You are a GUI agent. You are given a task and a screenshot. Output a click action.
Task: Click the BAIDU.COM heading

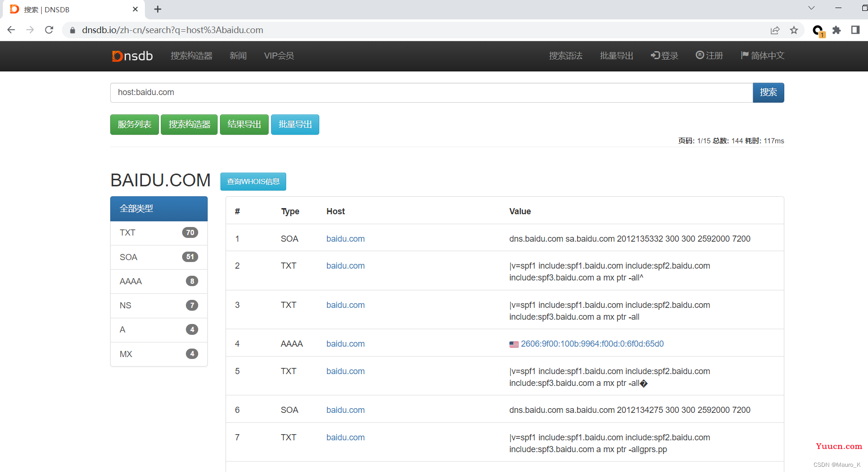tap(160, 180)
